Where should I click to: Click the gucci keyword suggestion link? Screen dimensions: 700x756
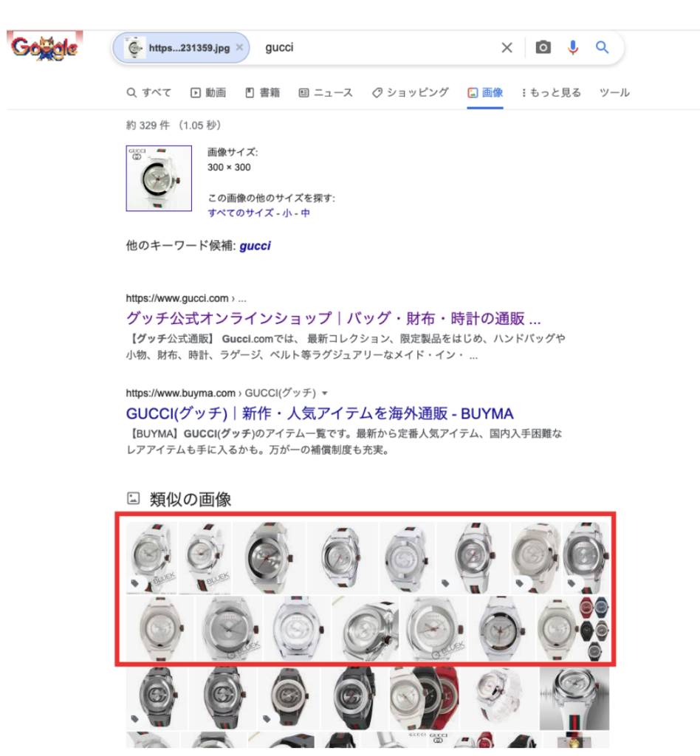click(x=255, y=246)
